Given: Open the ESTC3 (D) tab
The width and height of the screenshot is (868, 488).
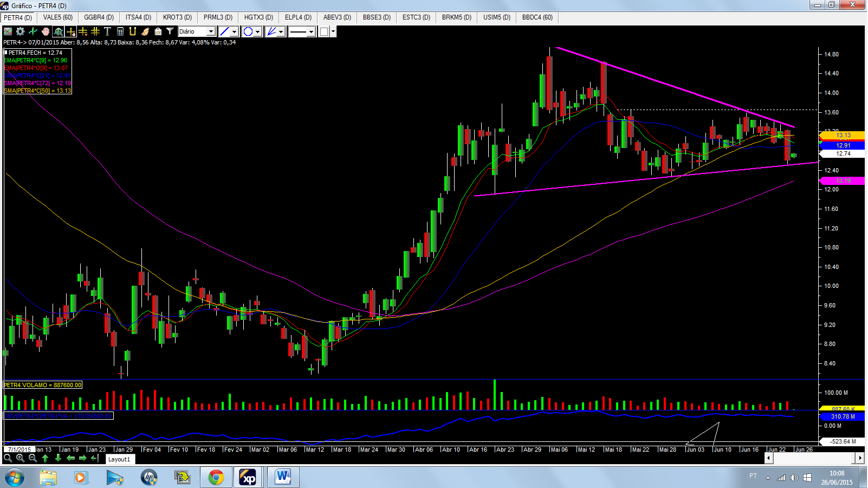Looking at the screenshot, I should point(416,17).
